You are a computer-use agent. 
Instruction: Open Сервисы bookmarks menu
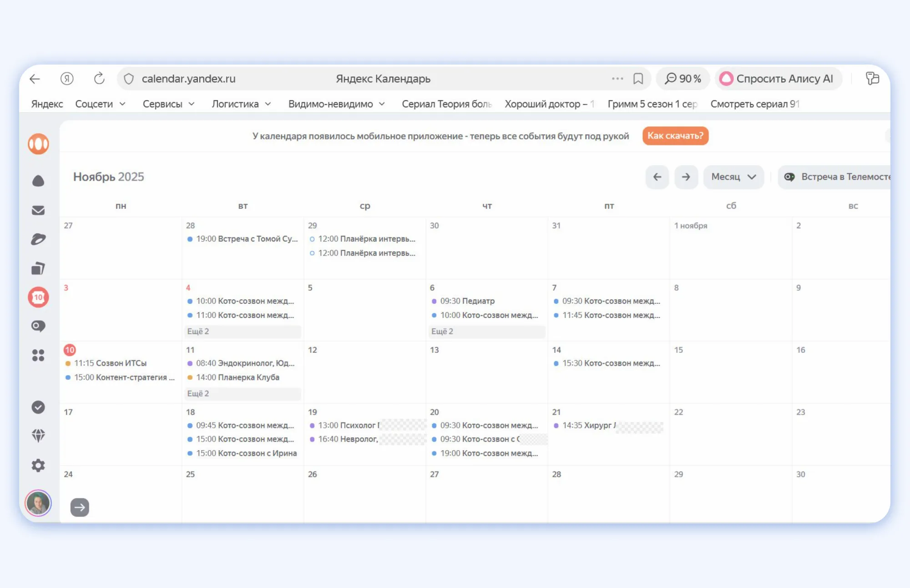pyautogui.click(x=168, y=104)
